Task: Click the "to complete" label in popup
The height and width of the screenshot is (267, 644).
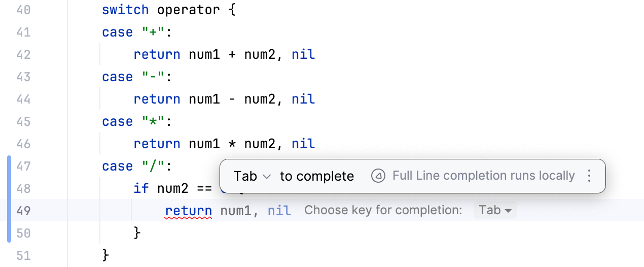Action: pyautogui.click(x=317, y=176)
